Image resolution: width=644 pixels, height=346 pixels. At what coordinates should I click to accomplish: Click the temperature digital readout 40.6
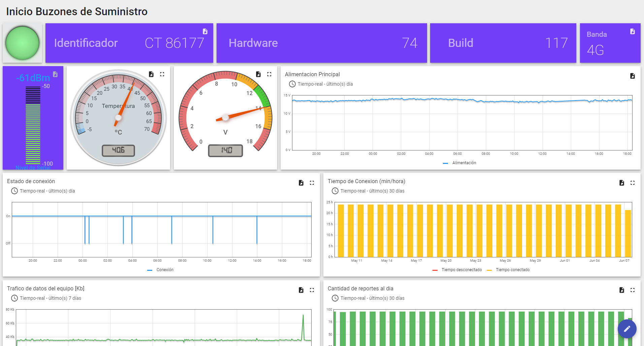(x=119, y=150)
